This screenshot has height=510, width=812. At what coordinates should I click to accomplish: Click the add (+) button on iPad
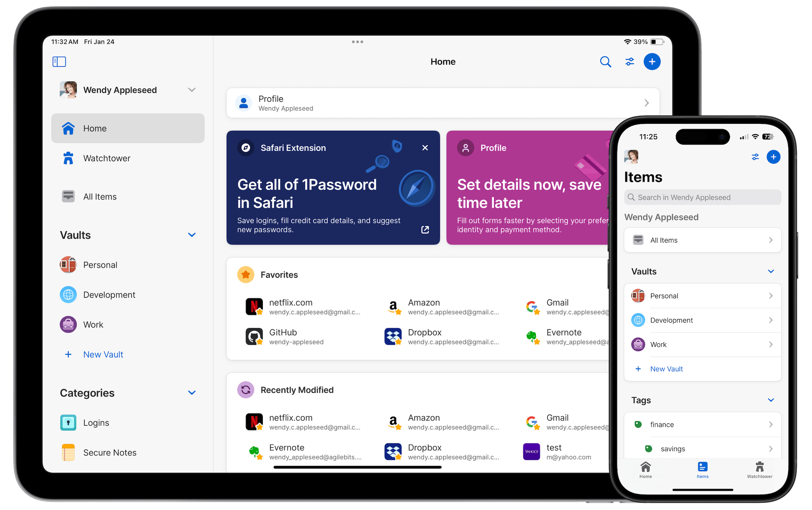click(651, 62)
